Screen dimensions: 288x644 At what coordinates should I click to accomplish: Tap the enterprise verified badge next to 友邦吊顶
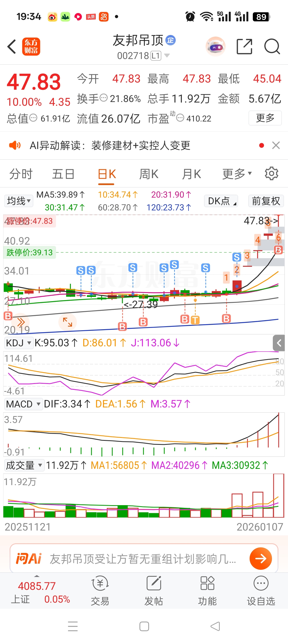[171, 40]
